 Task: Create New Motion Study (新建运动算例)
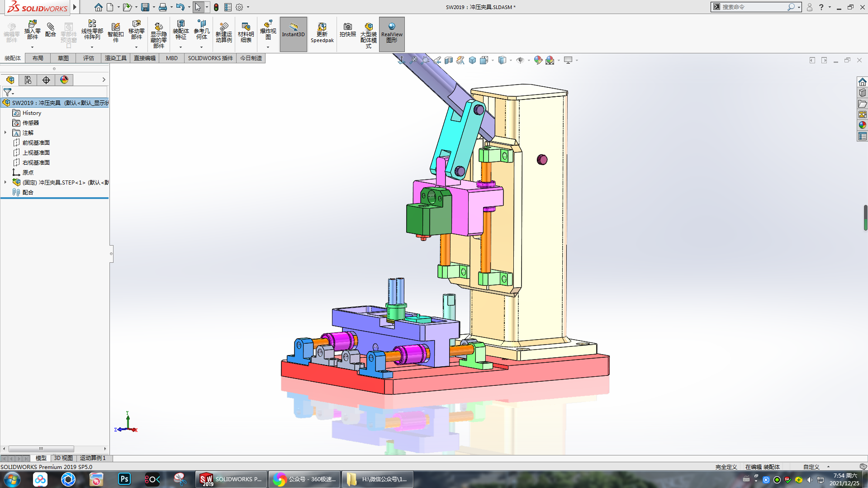(223, 33)
